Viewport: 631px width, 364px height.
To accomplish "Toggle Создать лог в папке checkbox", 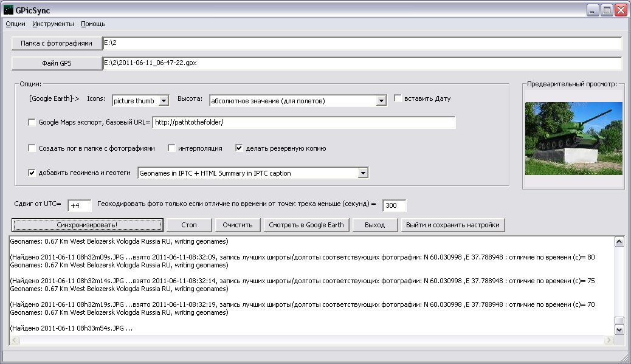I will pyautogui.click(x=32, y=148).
